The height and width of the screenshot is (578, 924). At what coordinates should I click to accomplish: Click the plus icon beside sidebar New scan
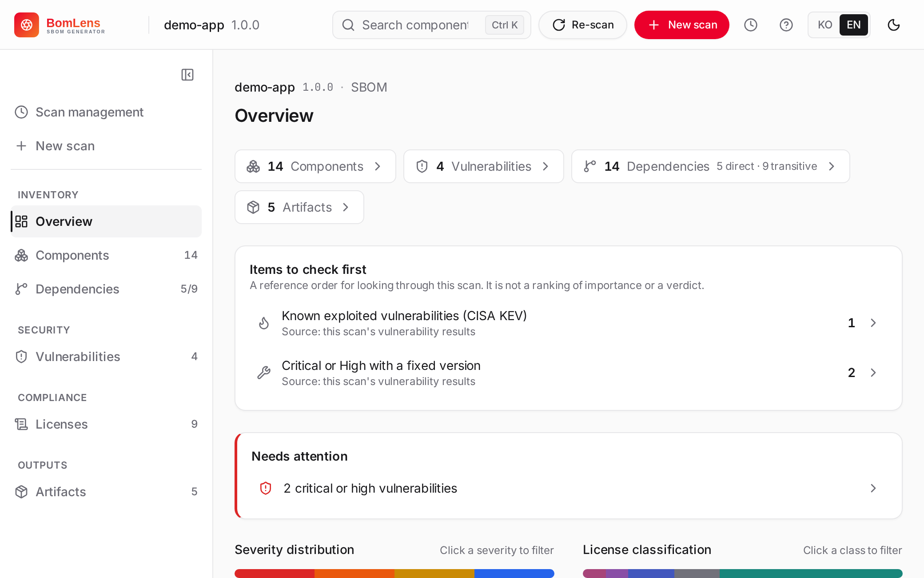[x=21, y=146]
